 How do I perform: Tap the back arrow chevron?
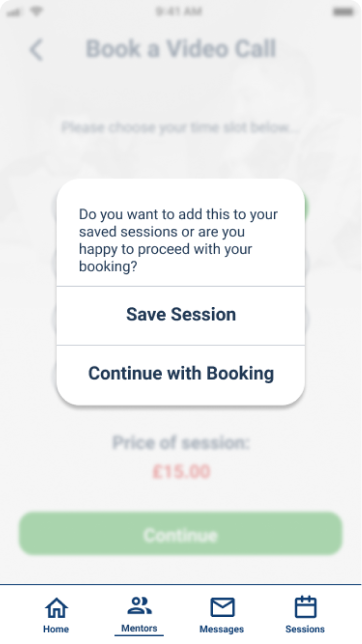(36, 50)
